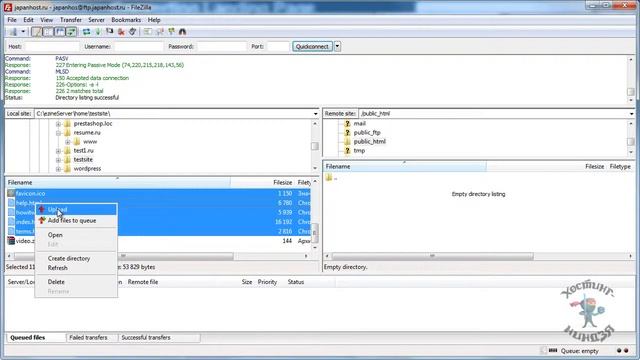The width and height of the screenshot is (640, 360).
Task: Expand the test1.ru folder
Action: (58, 151)
